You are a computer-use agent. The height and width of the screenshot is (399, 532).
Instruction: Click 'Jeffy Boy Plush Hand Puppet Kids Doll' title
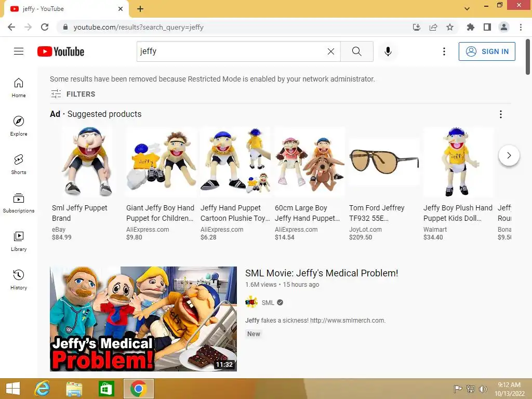click(x=458, y=212)
